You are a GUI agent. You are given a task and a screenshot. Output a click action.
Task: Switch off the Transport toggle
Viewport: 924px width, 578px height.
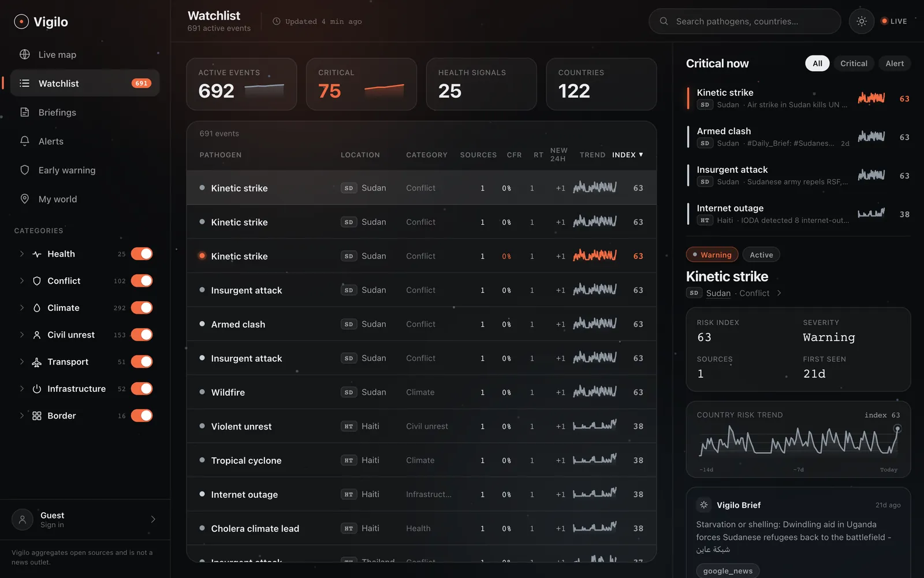[141, 362]
